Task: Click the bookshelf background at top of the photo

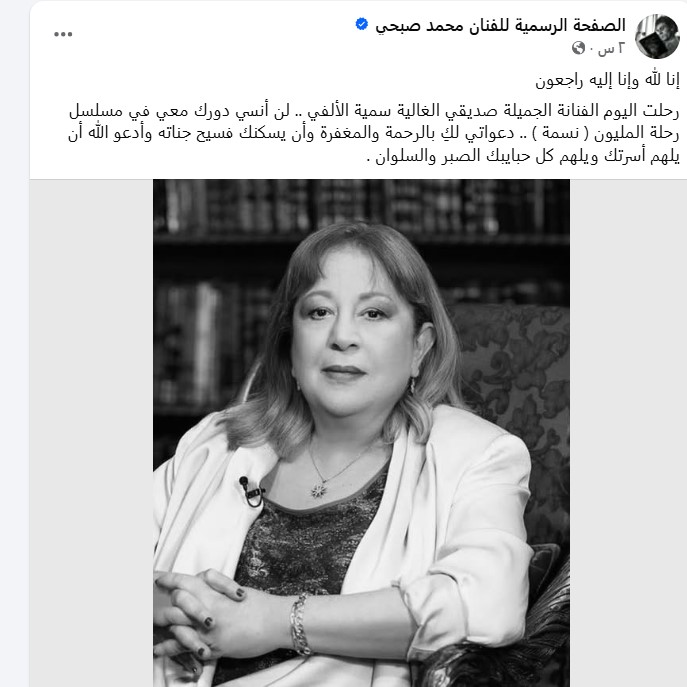Action: 361,206
